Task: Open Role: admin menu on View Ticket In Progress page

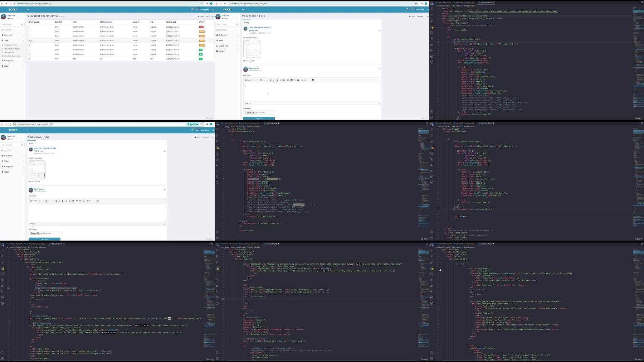Action: click(x=205, y=10)
